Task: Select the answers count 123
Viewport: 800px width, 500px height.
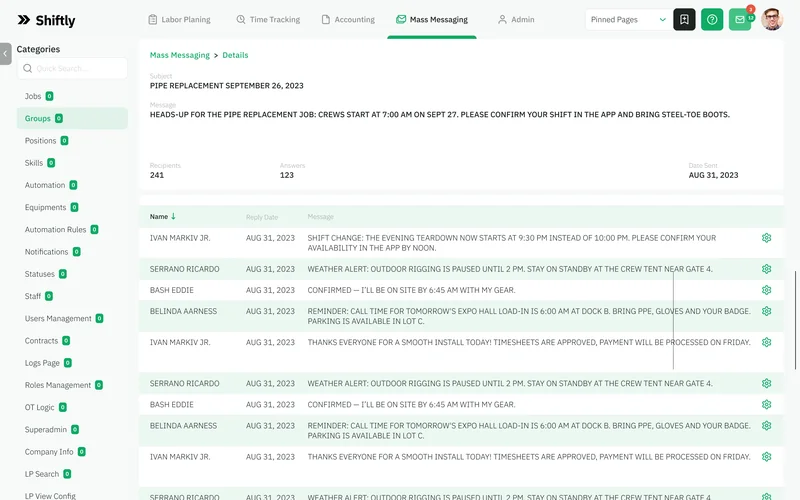Action: pos(287,175)
